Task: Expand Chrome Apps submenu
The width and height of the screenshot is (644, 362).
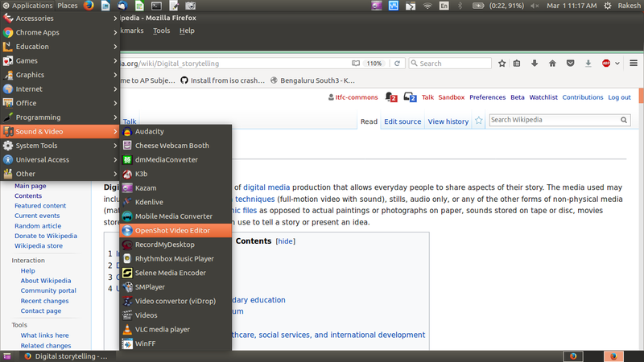Action: click(x=60, y=32)
